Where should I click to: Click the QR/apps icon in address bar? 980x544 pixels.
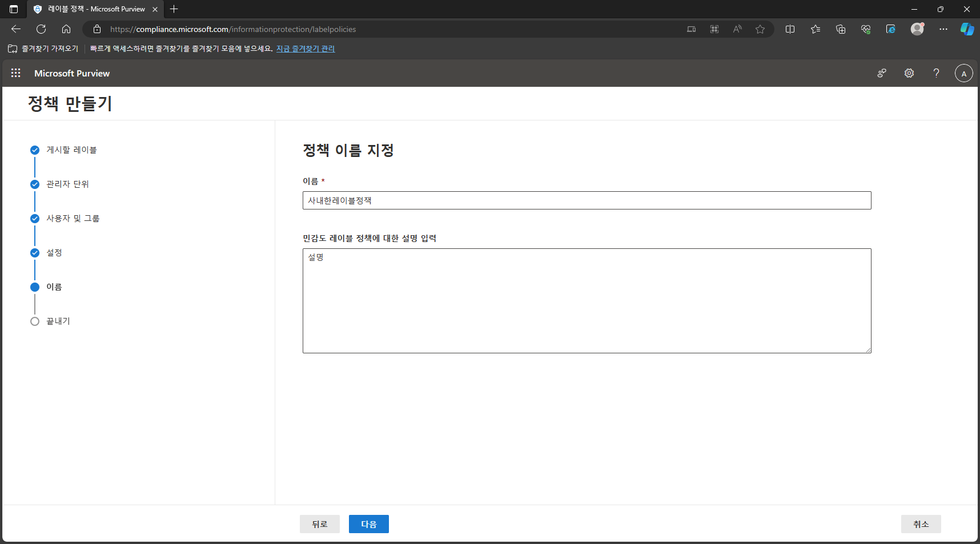click(714, 29)
